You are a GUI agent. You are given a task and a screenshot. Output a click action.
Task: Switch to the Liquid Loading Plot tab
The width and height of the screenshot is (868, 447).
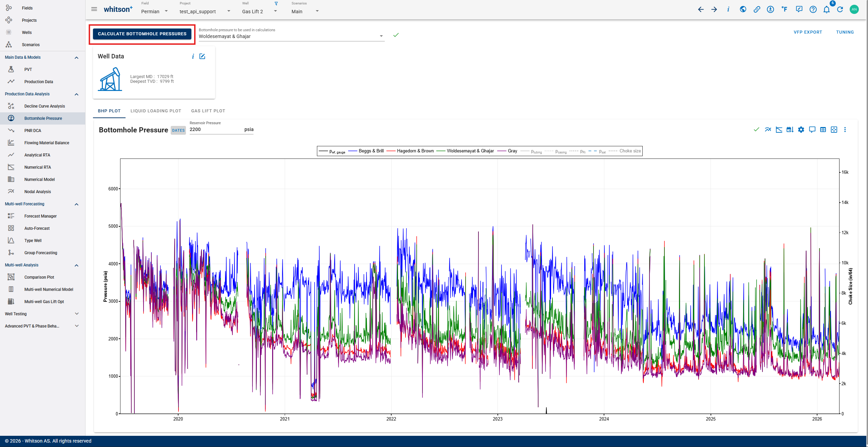pos(156,111)
